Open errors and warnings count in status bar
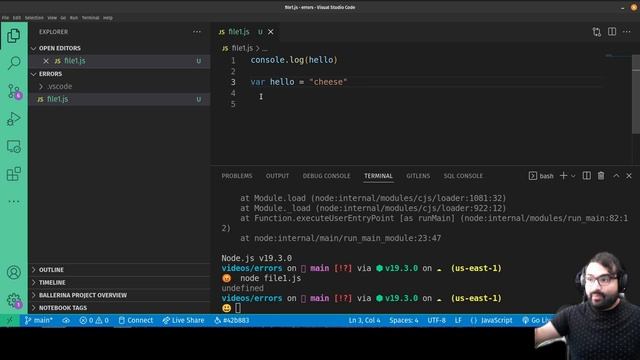The image size is (640, 360). pos(94,320)
